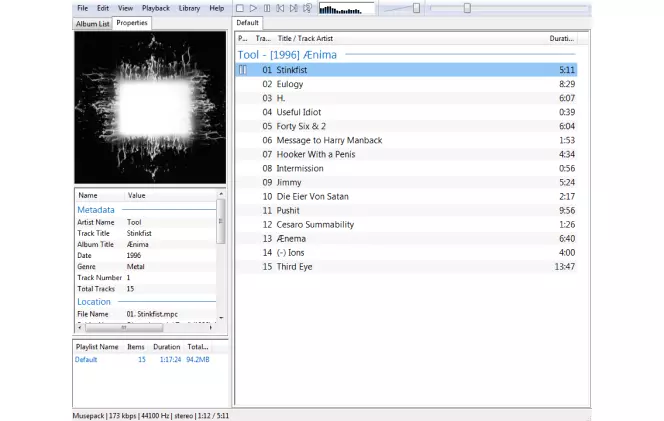Click properties scrollbar down arrow
This screenshot has width=664, height=421.
point(221,318)
